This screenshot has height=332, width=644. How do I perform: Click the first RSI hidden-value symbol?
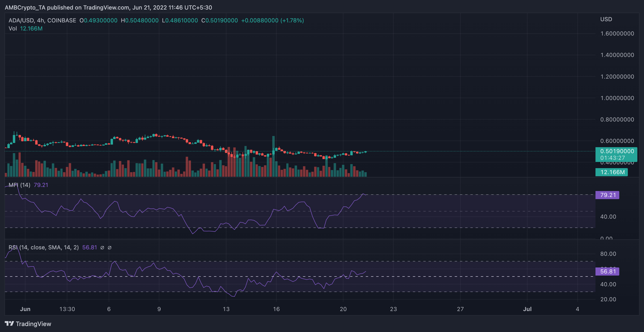102,248
